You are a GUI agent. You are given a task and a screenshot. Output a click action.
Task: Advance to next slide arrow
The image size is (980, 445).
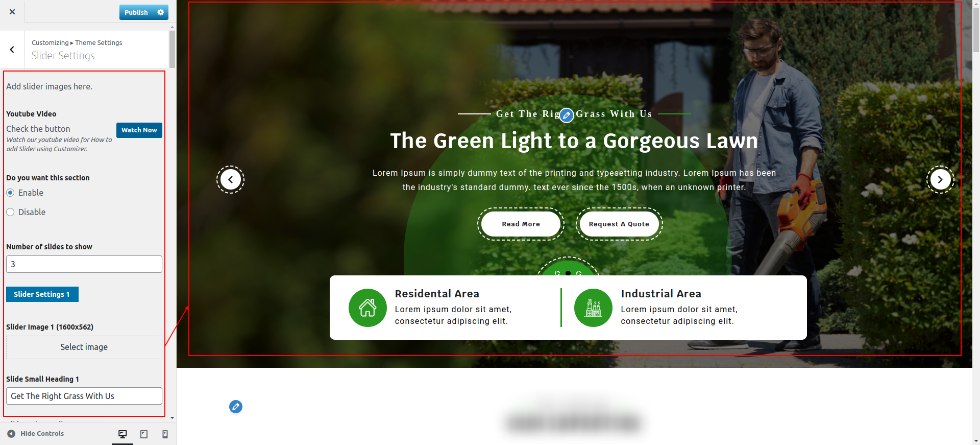click(940, 179)
